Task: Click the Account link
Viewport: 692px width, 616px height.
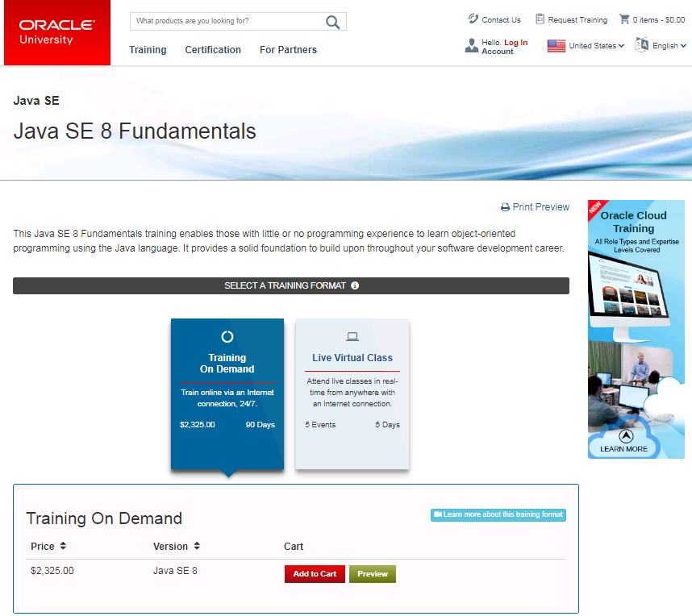Action: click(x=498, y=51)
